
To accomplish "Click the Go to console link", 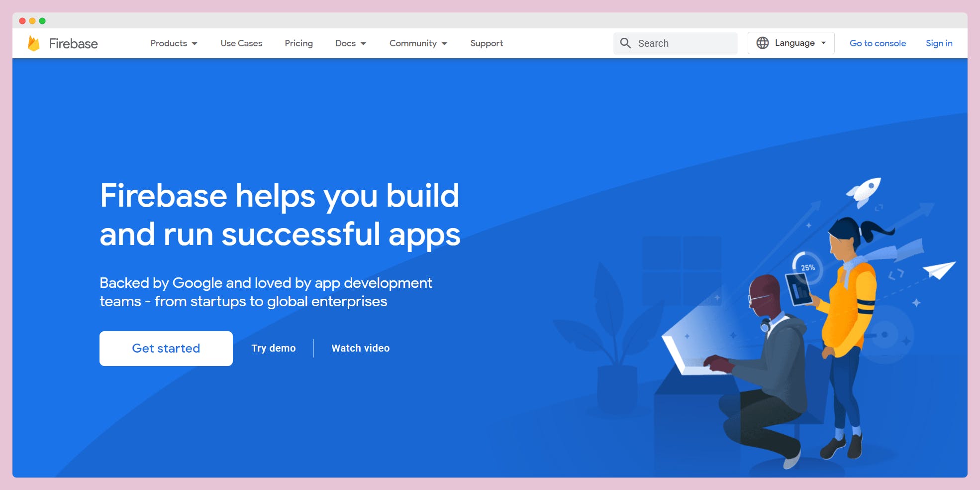I will click(x=878, y=43).
